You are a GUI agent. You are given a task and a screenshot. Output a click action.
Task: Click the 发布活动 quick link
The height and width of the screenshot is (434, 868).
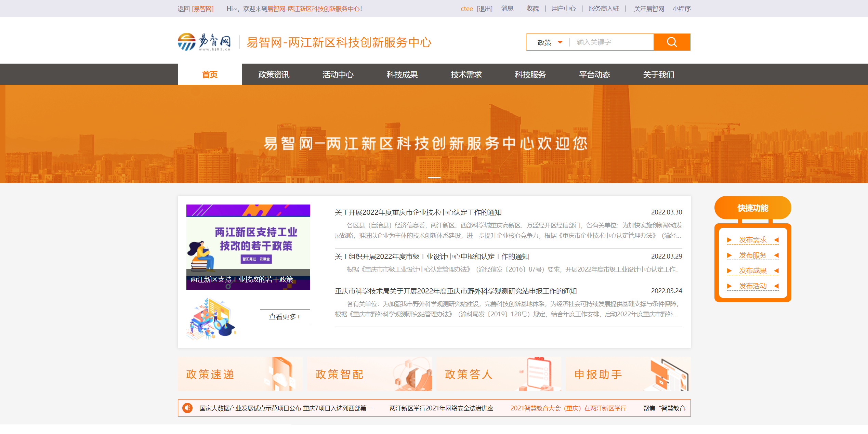753,286
